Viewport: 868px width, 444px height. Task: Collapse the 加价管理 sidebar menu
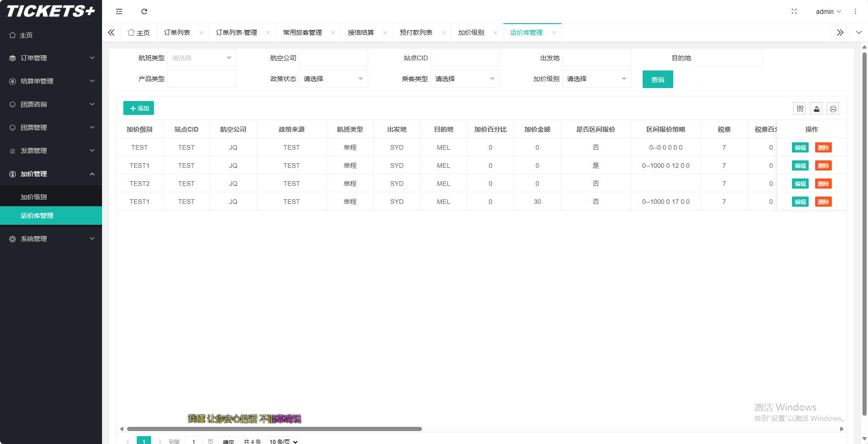(51, 174)
